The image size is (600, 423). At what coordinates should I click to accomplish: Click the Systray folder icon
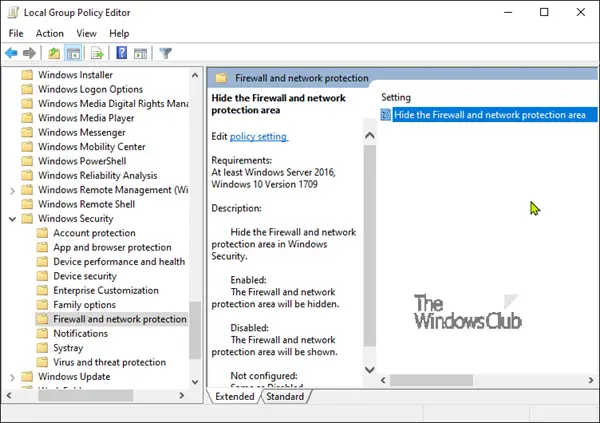[x=42, y=348]
